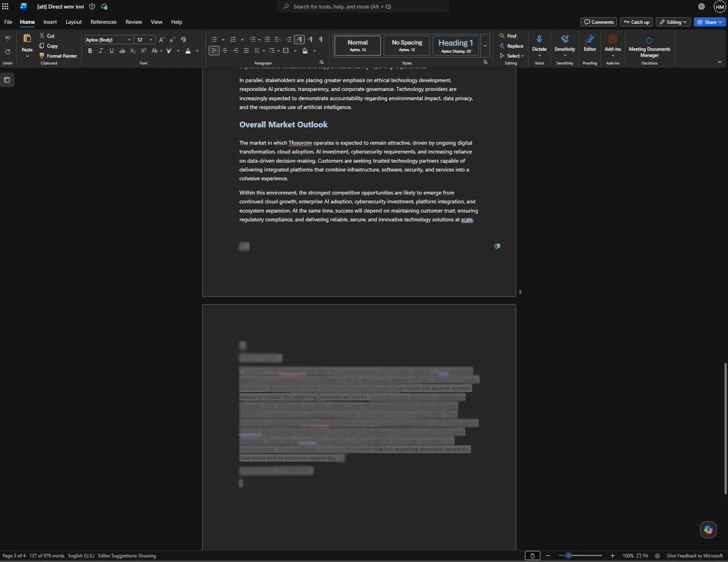The width and height of the screenshot is (728, 562).
Task: Toggle align left paragraph button
Action: click(214, 51)
